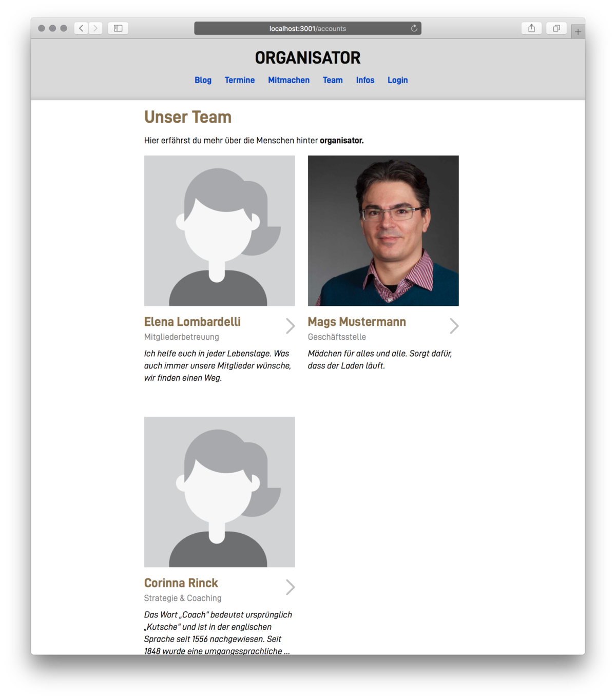
Task: Reload the page using the refresh icon
Action: tap(414, 28)
